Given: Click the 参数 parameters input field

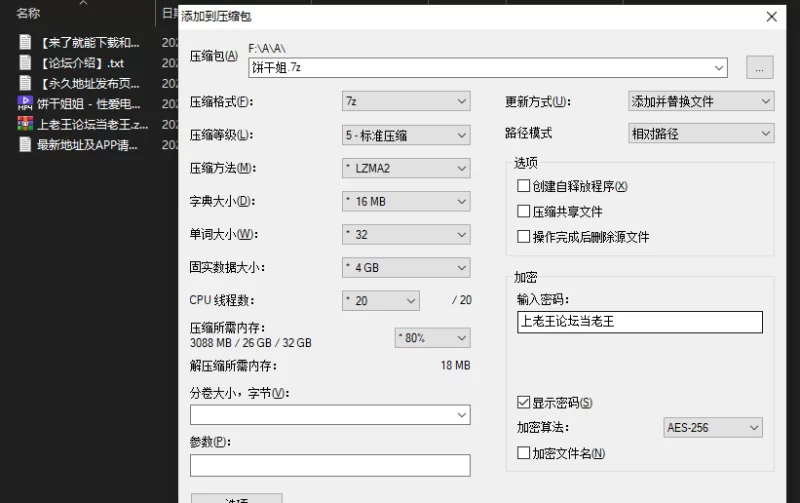Looking at the screenshot, I should [330, 465].
